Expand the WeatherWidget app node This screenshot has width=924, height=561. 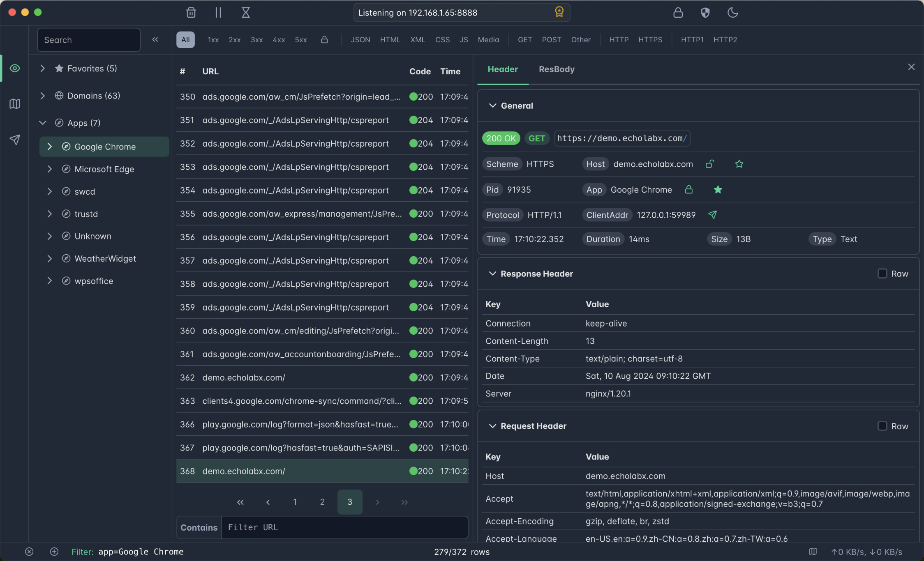tap(50, 258)
